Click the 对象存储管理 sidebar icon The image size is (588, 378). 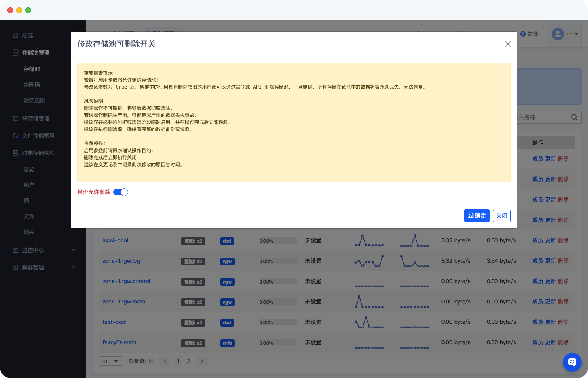coord(16,153)
